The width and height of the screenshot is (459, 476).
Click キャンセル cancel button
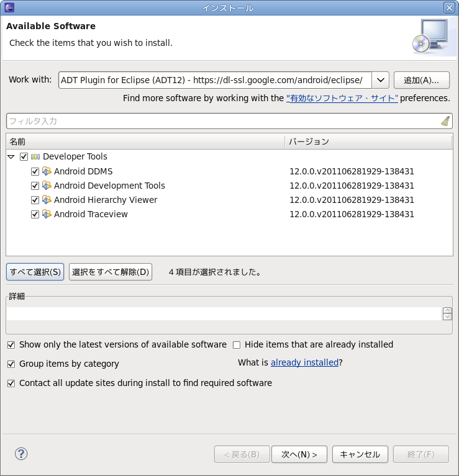(x=360, y=454)
